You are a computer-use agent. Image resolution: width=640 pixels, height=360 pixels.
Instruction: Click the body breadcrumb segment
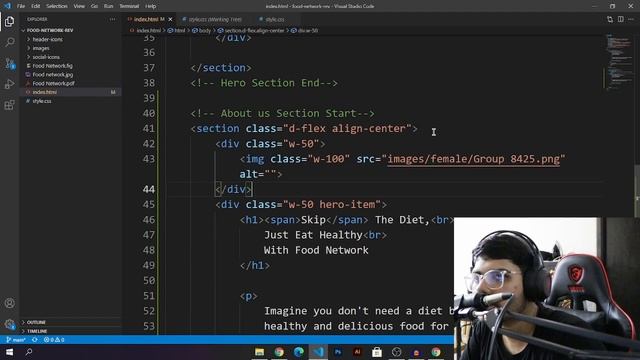202,30
